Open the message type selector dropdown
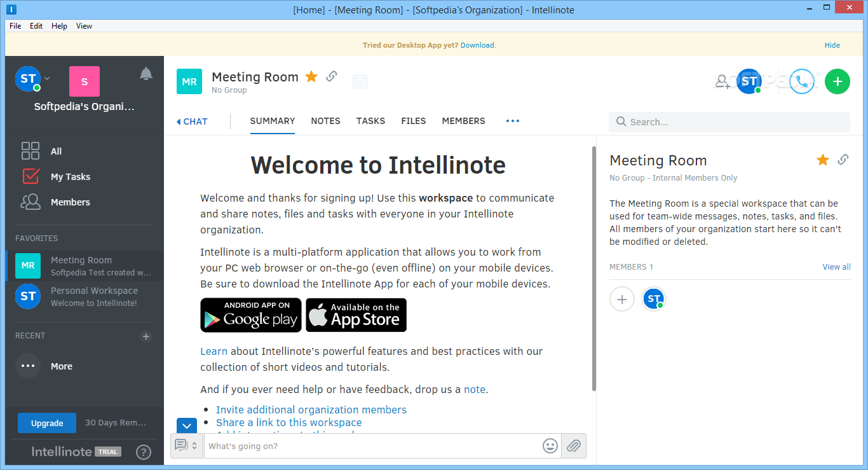 [187, 446]
